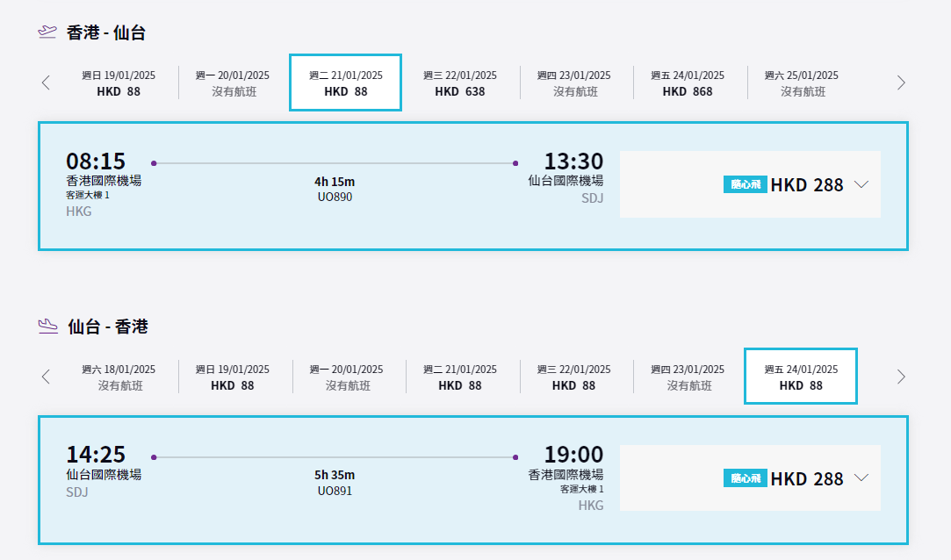Screen dimensions: 951x560
Task: Expand fare details for the 08:15 flight
Action: pyautogui.click(x=861, y=184)
